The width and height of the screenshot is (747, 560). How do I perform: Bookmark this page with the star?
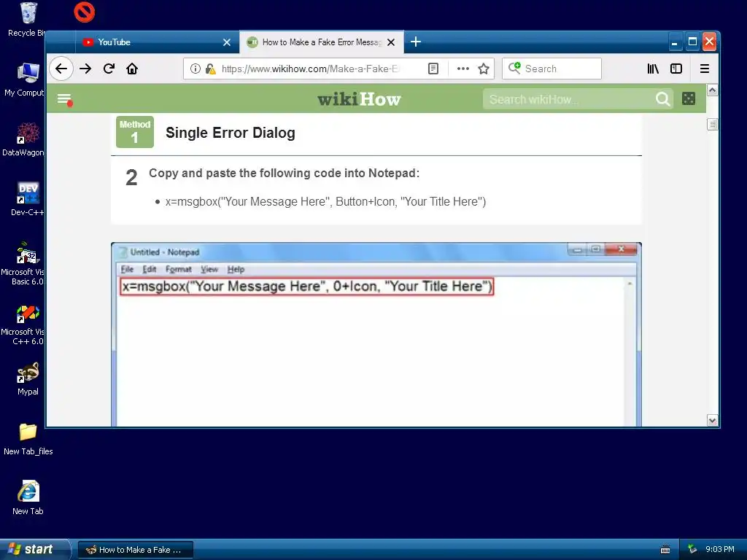coord(484,69)
